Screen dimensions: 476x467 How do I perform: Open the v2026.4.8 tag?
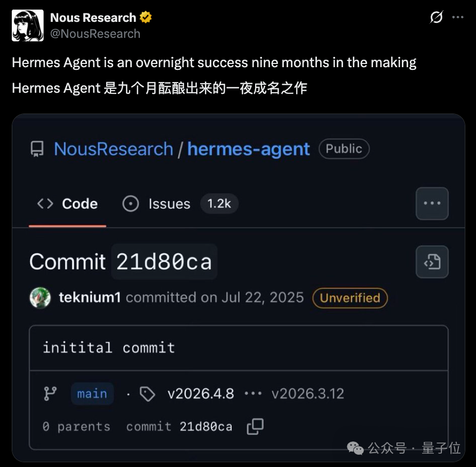click(201, 394)
